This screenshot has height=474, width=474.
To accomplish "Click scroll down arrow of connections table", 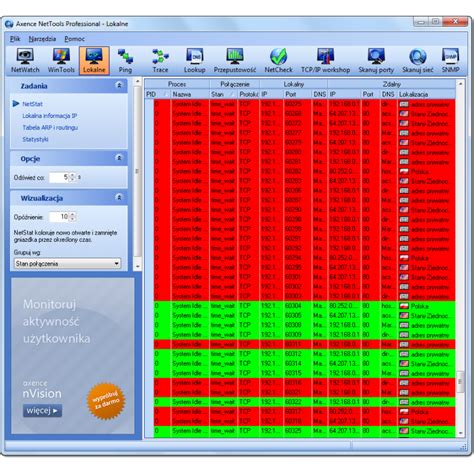I will 460,433.
